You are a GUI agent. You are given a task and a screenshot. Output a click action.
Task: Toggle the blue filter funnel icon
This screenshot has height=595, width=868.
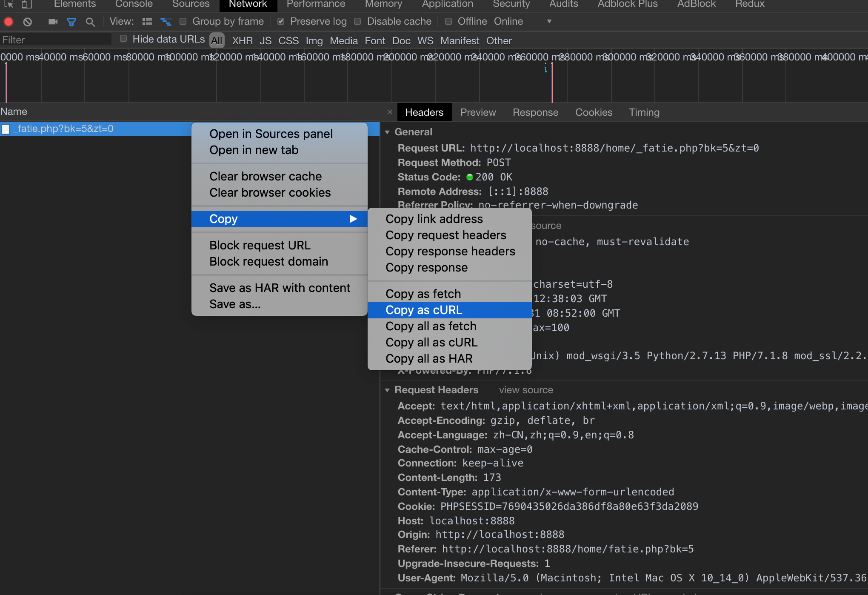tap(71, 22)
